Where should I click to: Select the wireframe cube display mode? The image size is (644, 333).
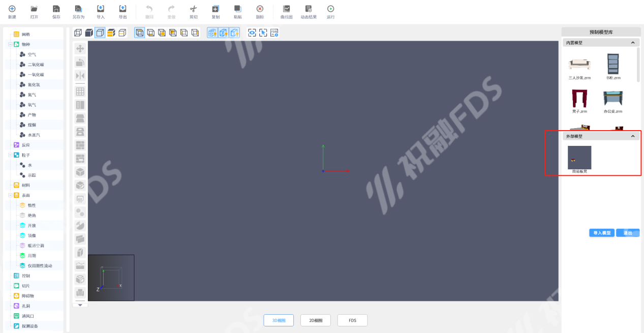[x=78, y=33]
